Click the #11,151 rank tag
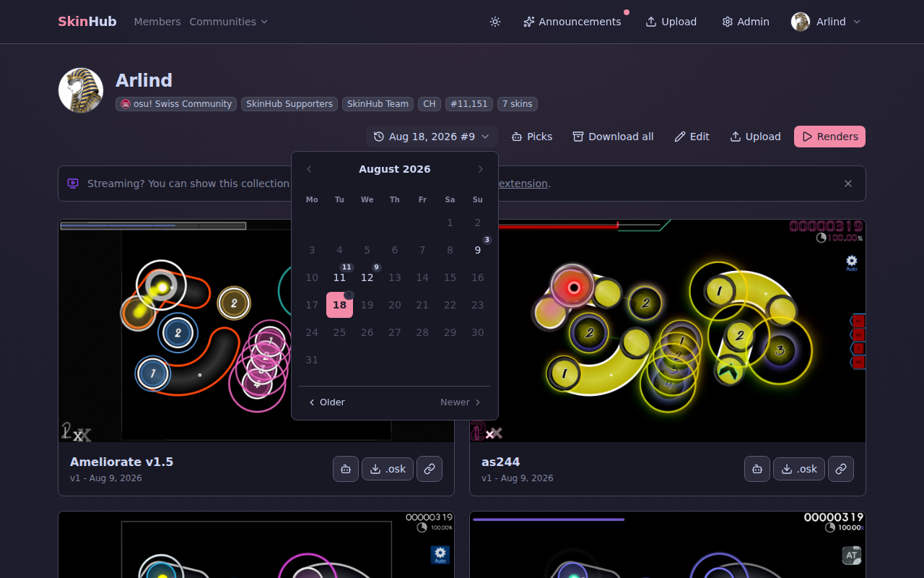Image resolution: width=924 pixels, height=578 pixels. 469,104
